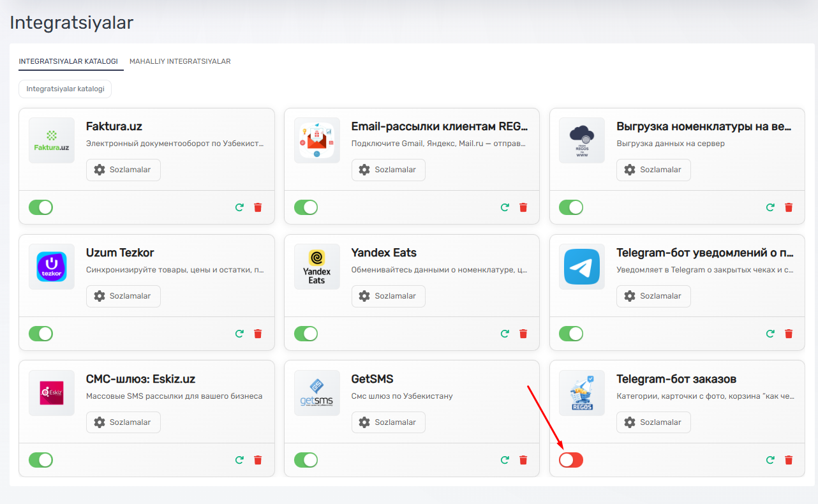The width and height of the screenshot is (818, 504).
Task: Refresh the СМС-шлюз: Eskiz.uz integration
Action: 239,460
